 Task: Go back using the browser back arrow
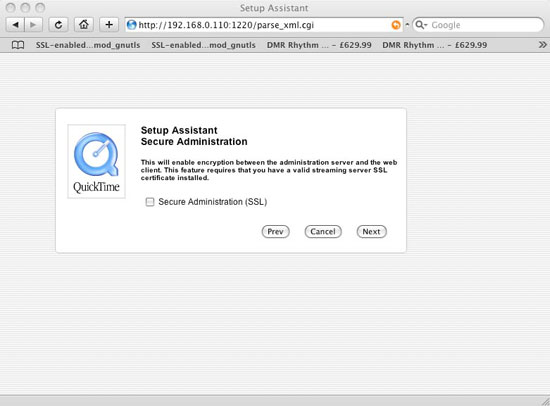(15, 25)
